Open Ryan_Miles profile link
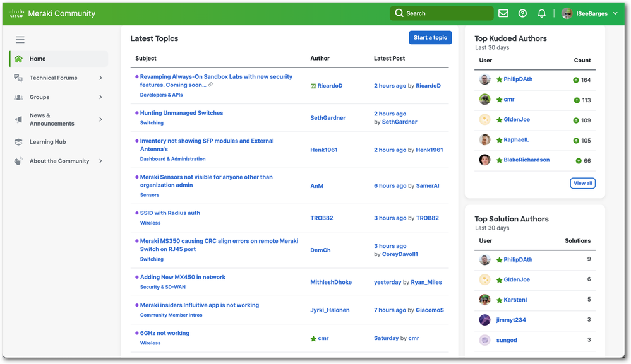This screenshot has height=364, width=631. pos(426,283)
